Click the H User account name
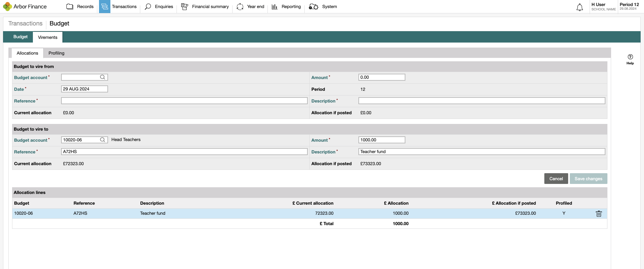The width and height of the screenshot is (644, 269). coord(598,5)
